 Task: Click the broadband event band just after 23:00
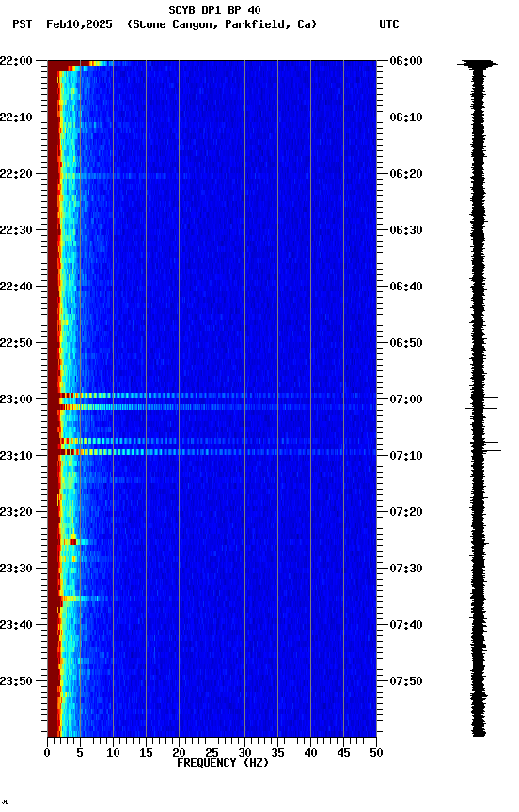pyautogui.click(x=217, y=407)
